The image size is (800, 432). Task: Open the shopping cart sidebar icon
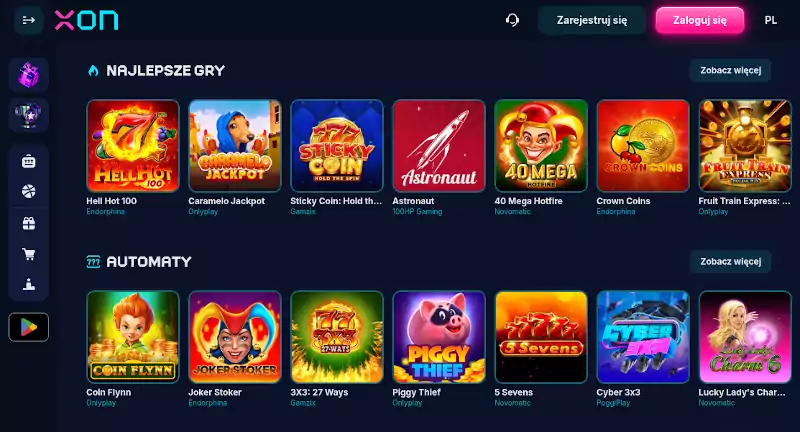coord(29,253)
